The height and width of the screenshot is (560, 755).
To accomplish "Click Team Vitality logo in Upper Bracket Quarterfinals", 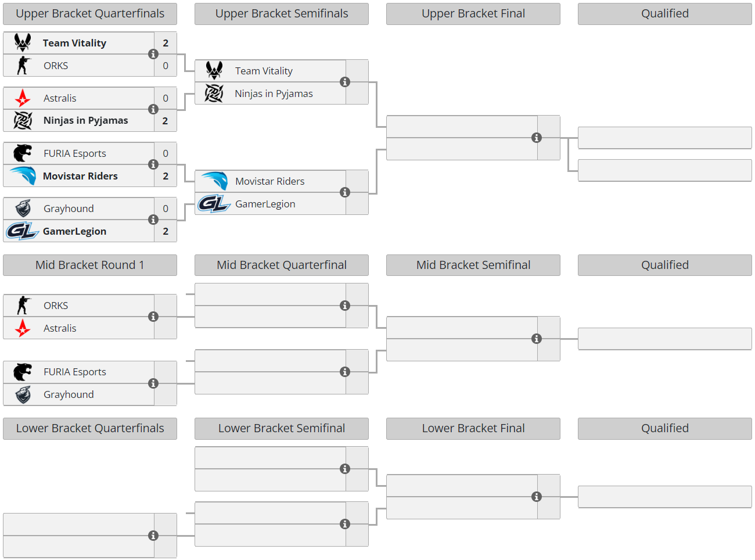I will (x=23, y=43).
